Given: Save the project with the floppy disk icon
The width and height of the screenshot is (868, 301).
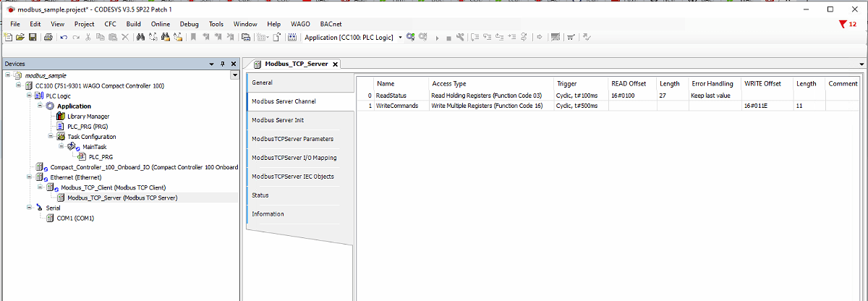Looking at the screenshot, I should (33, 37).
